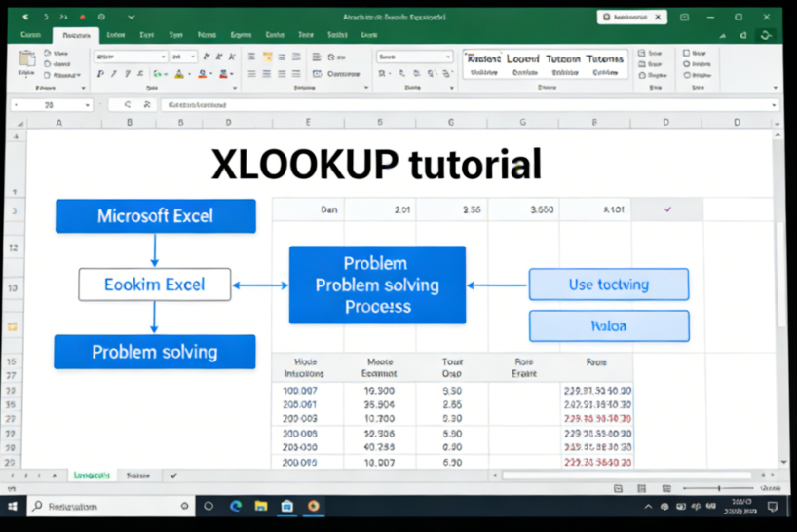Open the highlight color dropdown arrow
Viewport: 797px width, 532px height.
(x=190, y=74)
